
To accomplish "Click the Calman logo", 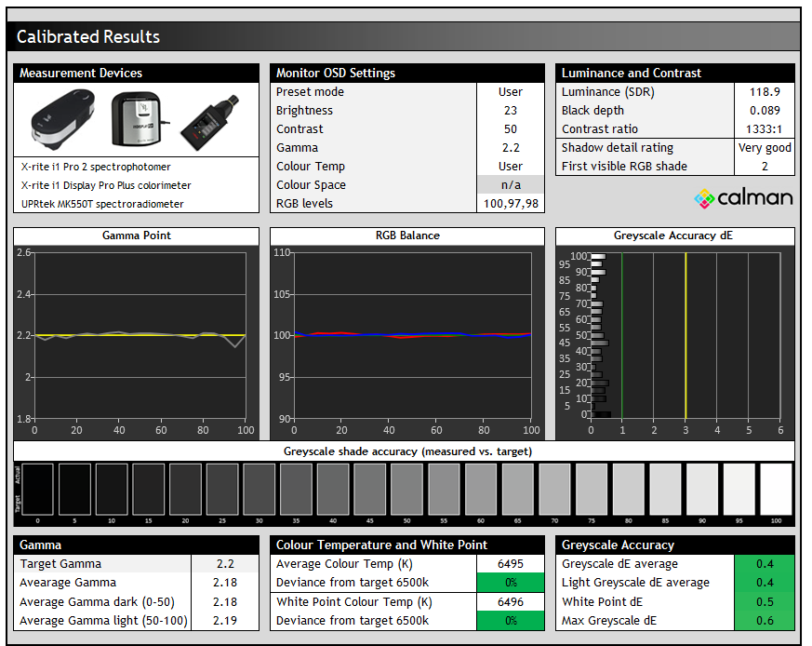I will [x=744, y=197].
